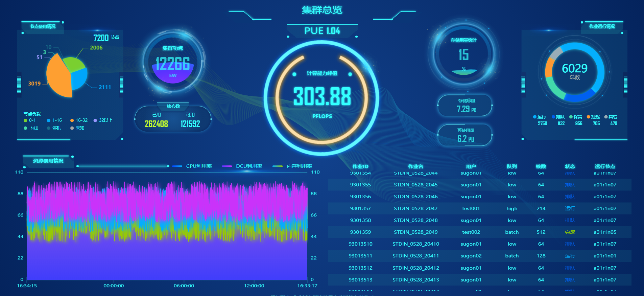Image resolution: width=644 pixels, height=296 pixels.
Task: Sort by the 作业ID column header
Action: (x=360, y=166)
